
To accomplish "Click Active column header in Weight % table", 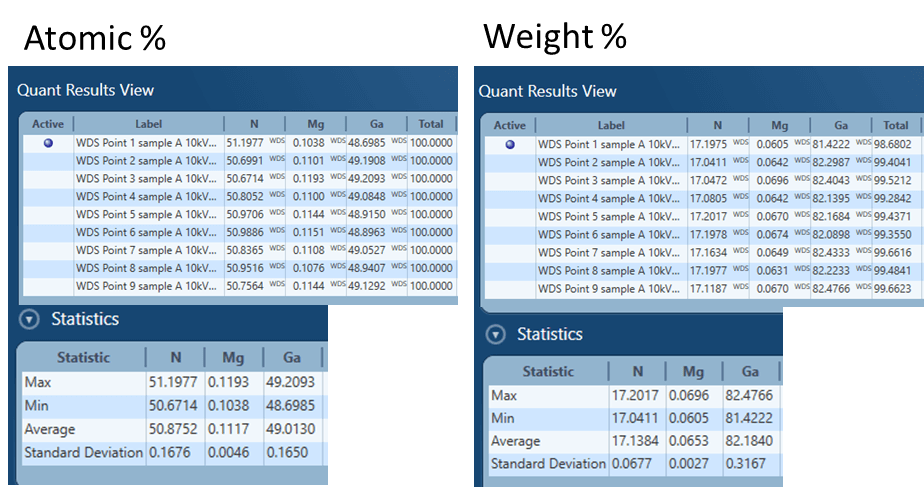I will coord(509,126).
